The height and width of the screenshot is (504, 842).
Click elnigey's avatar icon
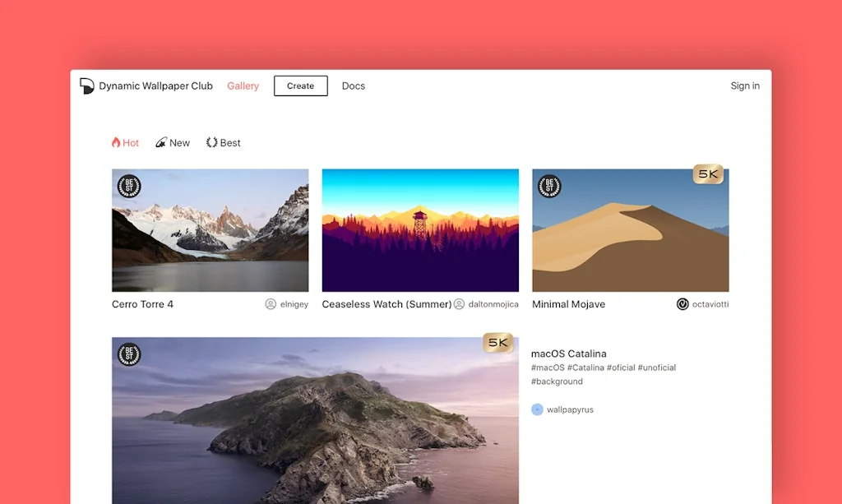click(271, 304)
